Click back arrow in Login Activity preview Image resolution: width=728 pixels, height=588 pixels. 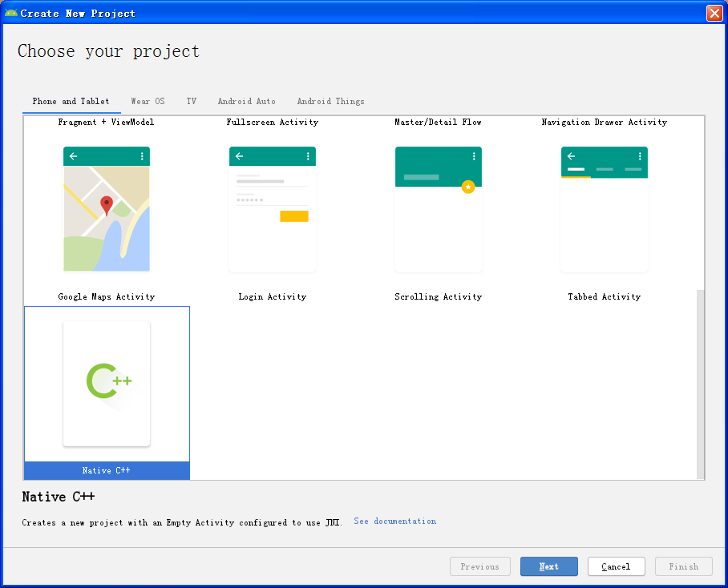pyautogui.click(x=239, y=156)
